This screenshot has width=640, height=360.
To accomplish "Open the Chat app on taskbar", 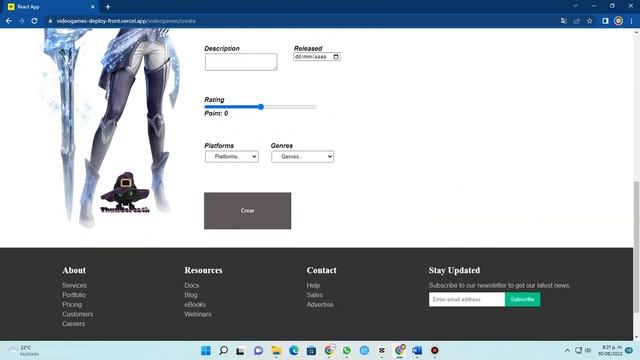I will 258,351.
